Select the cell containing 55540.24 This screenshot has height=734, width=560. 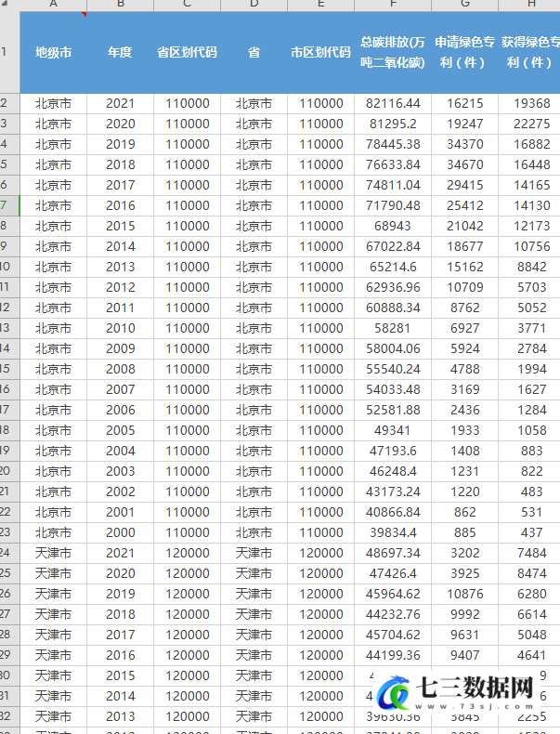coord(393,370)
